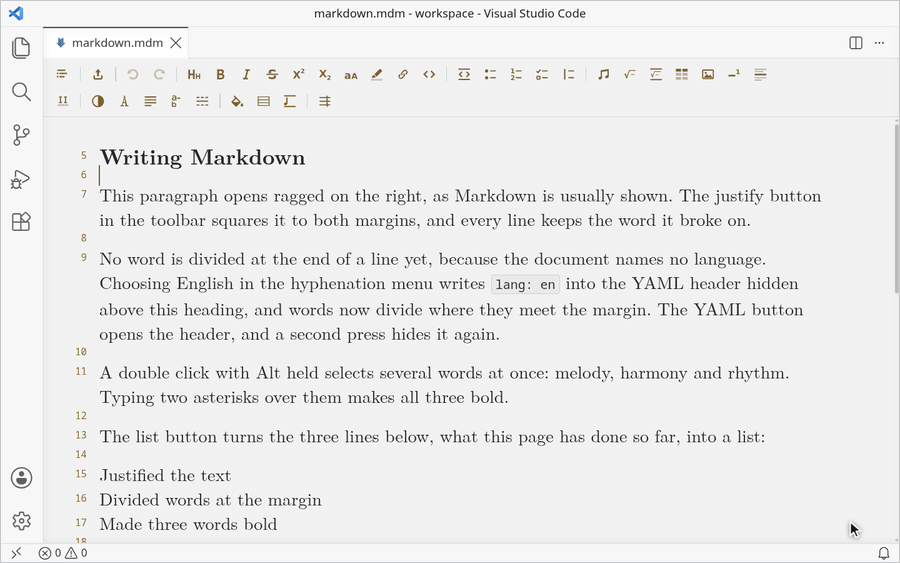Open notifications with the bell icon
Screen dimensions: 900x563
tap(884, 553)
